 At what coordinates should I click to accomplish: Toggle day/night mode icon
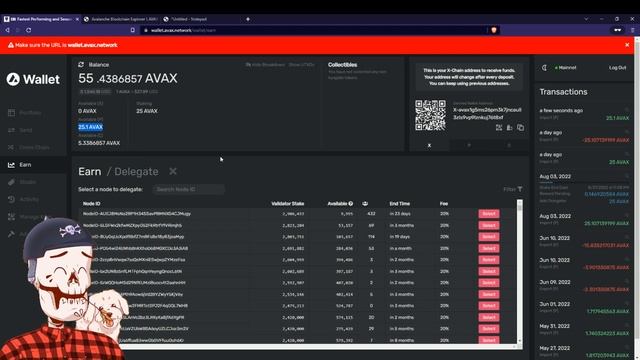coord(544,68)
